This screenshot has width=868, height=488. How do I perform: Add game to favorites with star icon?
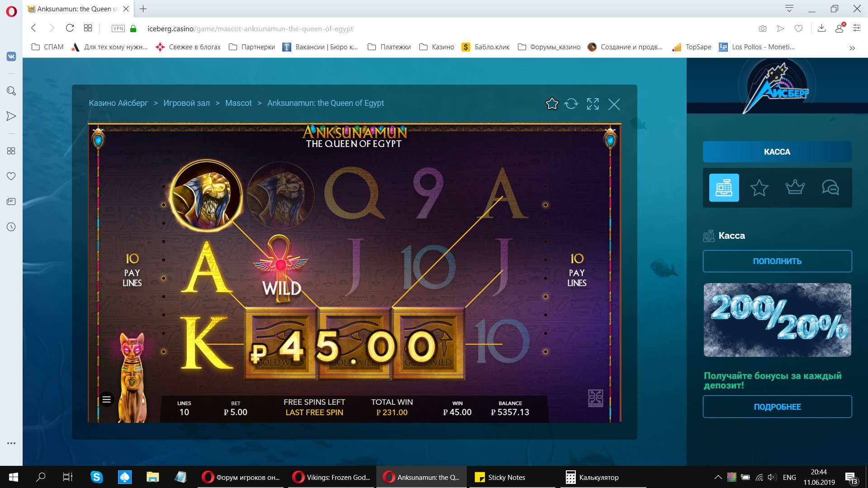point(552,104)
